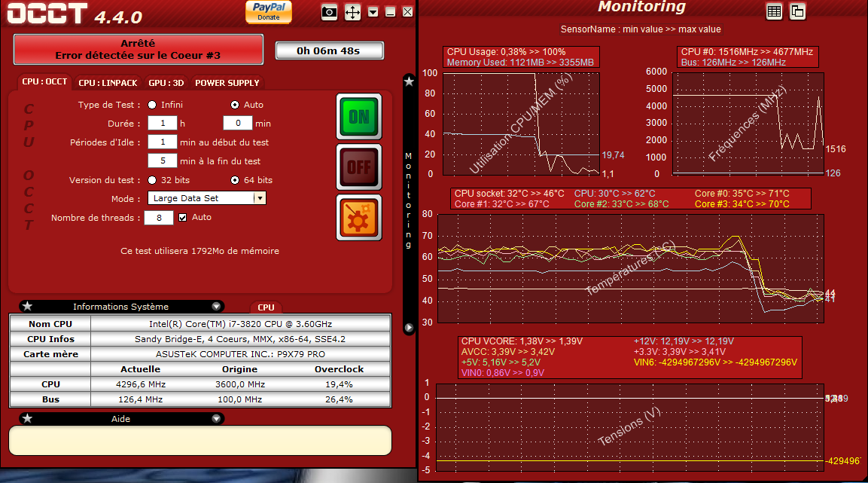Open the orange gear test settings icon

click(x=358, y=217)
